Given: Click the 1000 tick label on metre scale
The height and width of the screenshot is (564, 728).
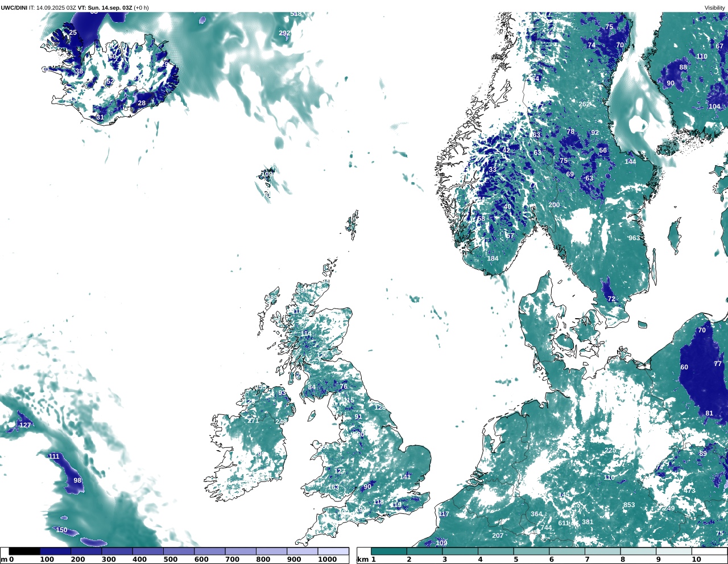Looking at the screenshot, I should coord(327,559).
